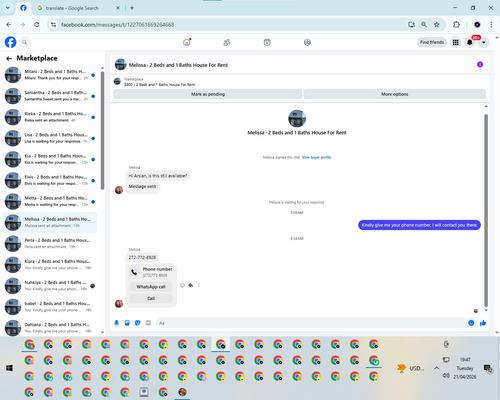Click the Find friends button
This screenshot has width=500, height=400.
tap(432, 42)
